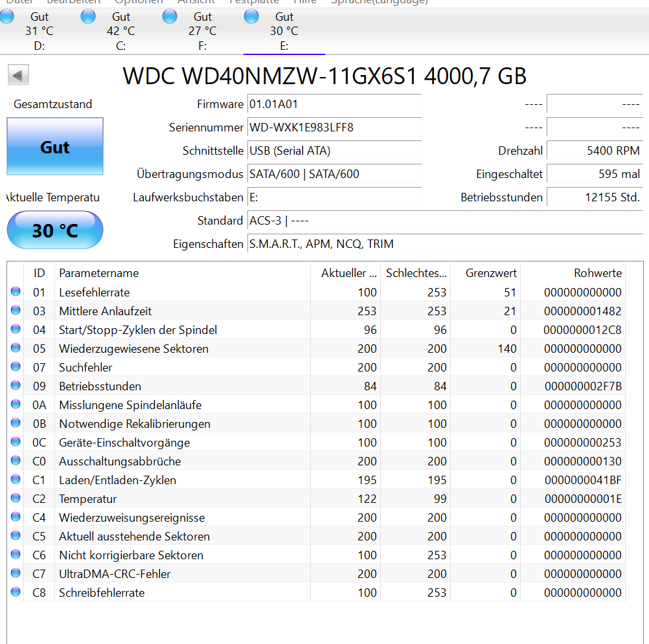Click status orb of Aktuell ausstehende Sektoren
The width and height of the screenshot is (649, 644).
(x=16, y=535)
